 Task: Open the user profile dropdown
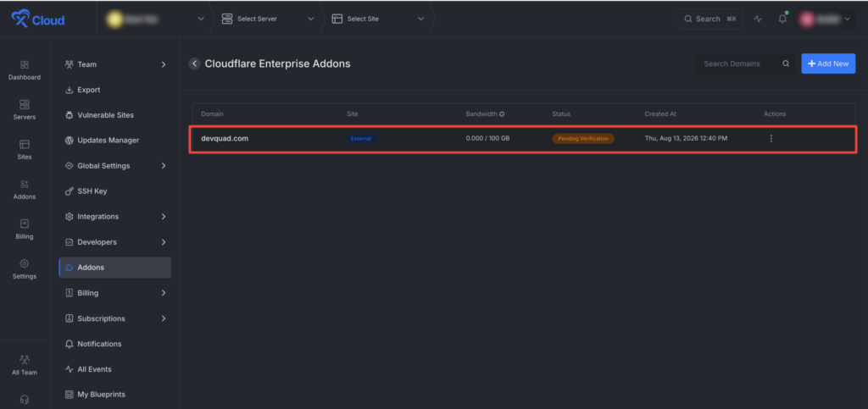824,19
